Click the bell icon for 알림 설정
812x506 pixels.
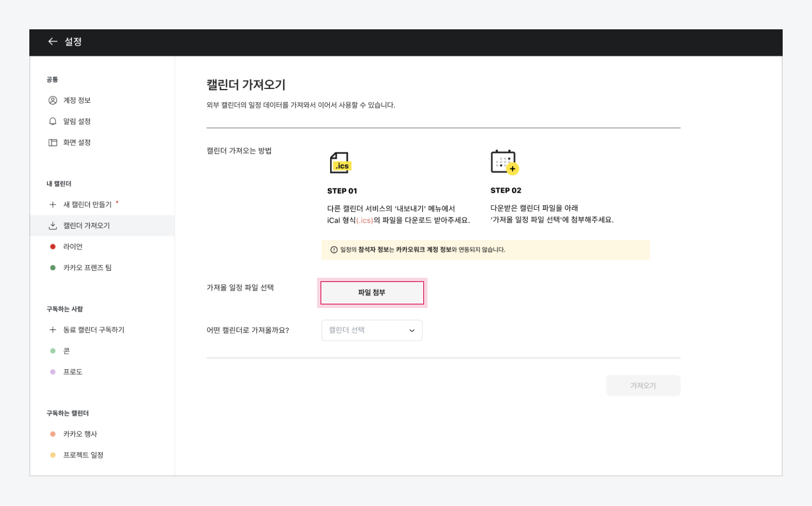[x=53, y=121]
